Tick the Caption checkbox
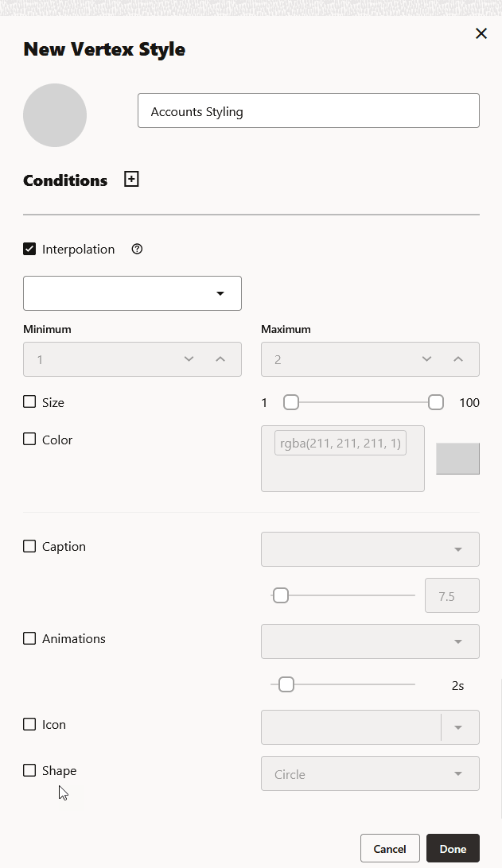The width and height of the screenshot is (502, 868). [29, 546]
